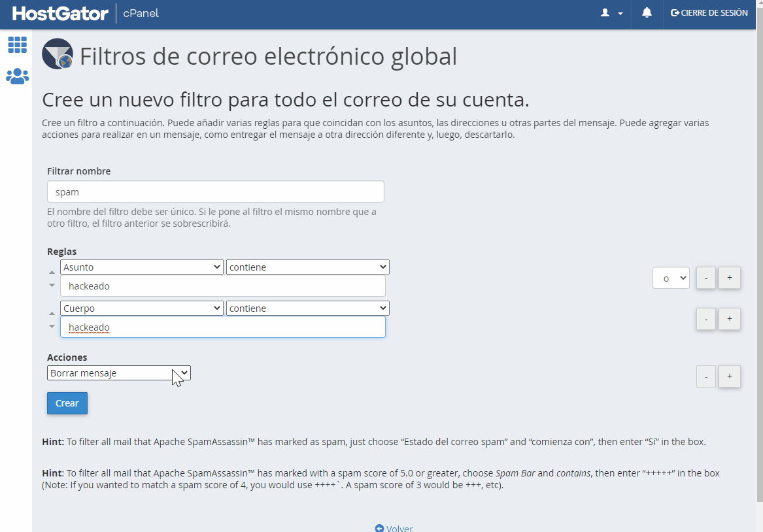The image size is (763, 532).
Task: Click the first rule's hackeado text field
Action: [x=223, y=286]
